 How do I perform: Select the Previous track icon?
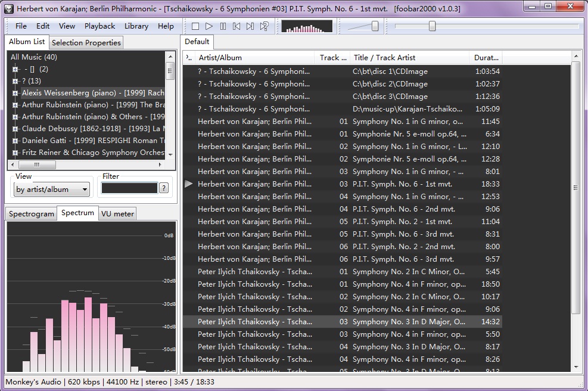click(x=236, y=26)
